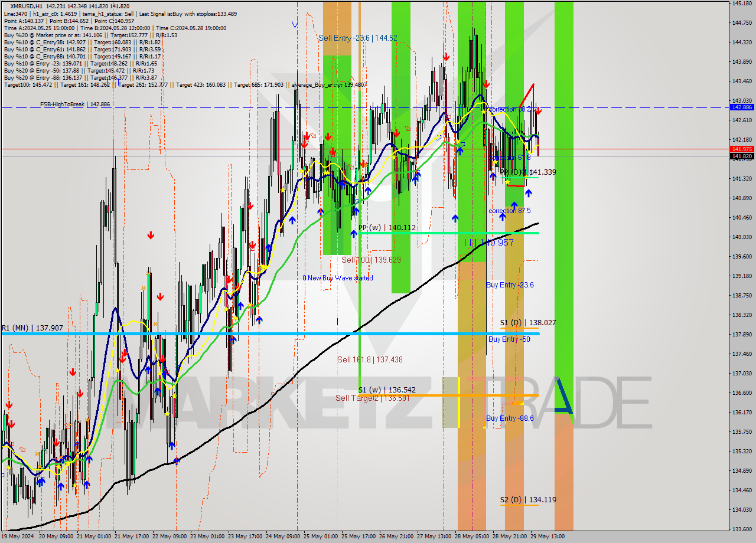This screenshot has height=543, width=756.
Task: Click the 'Buy %10 @ C_Entry88: 140.701' line
Action: [83, 56]
